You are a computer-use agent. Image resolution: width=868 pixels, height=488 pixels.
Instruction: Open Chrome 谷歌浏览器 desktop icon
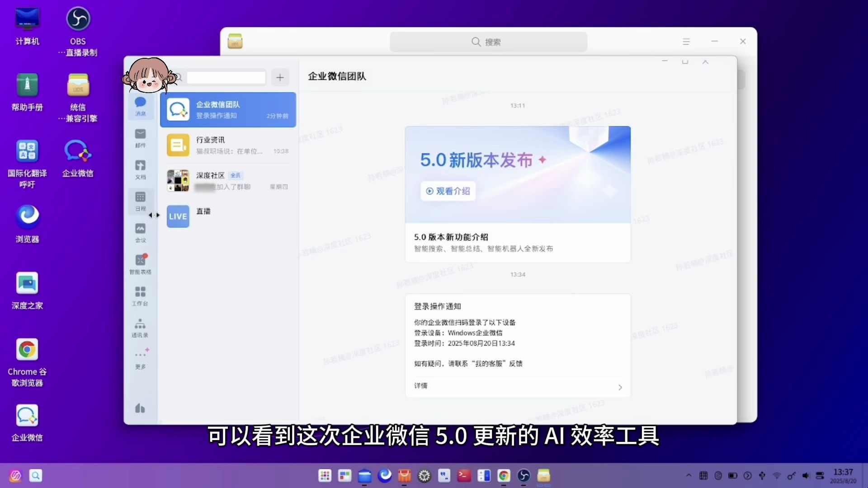click(x=27, y=362)
